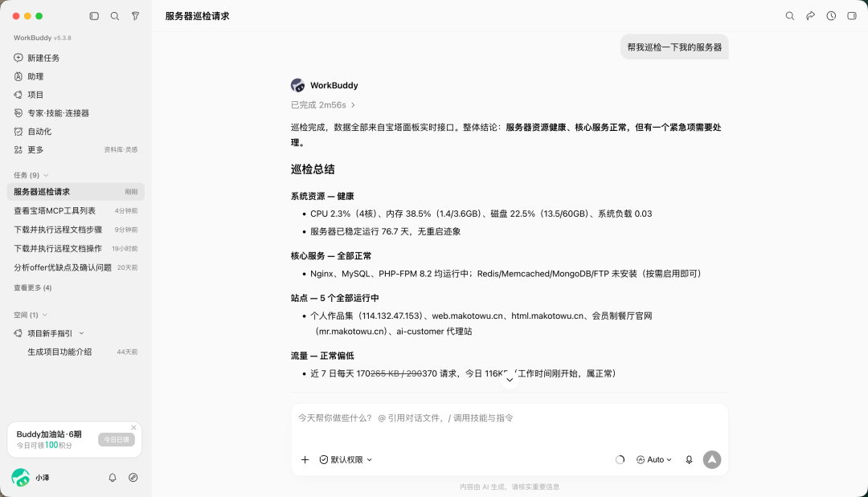This screenshot has width=868, height=497.
Task: Click the 新建任务 plus-circle icon
Action: (18, 58)
